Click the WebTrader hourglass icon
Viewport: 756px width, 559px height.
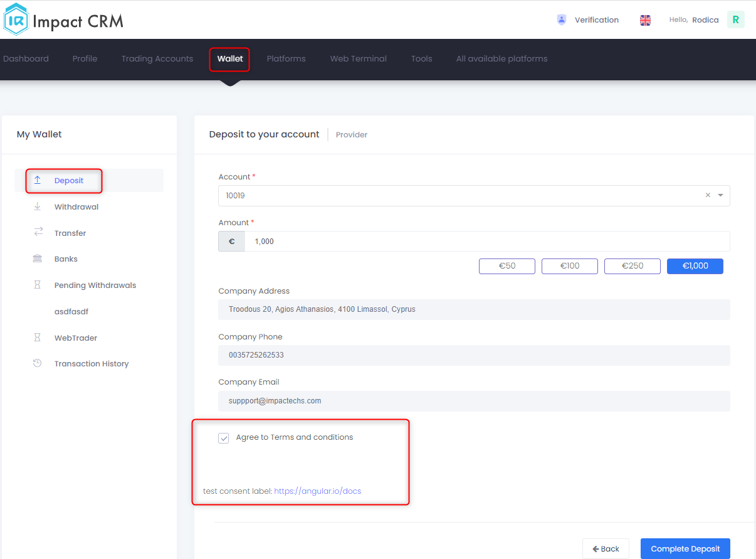click(x=38, y=338)
